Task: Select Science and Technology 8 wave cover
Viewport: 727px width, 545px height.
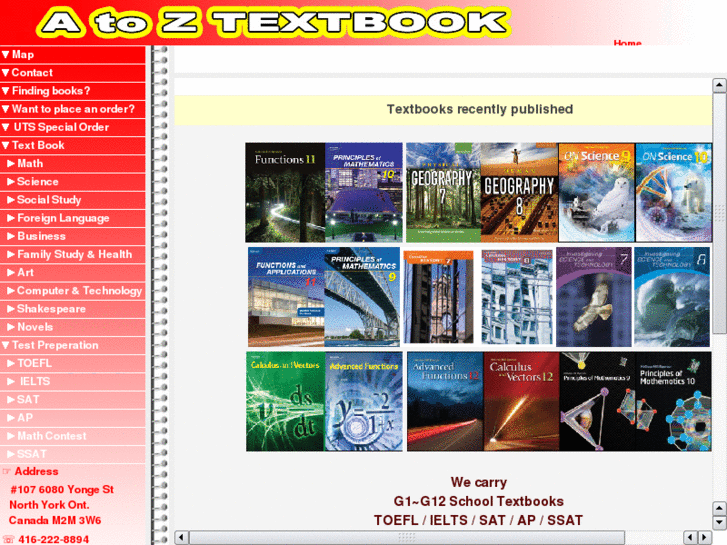Action: point(672,297)
